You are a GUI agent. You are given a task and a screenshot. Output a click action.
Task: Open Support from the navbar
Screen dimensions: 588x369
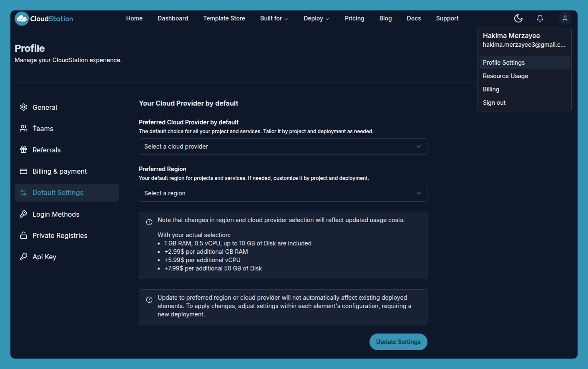point(447,18)
